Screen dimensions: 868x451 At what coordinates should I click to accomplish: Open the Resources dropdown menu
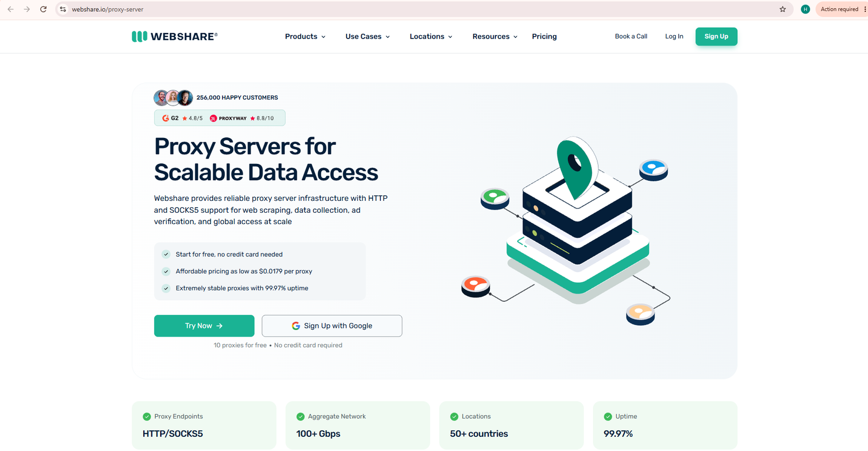(x=495, y=36)
